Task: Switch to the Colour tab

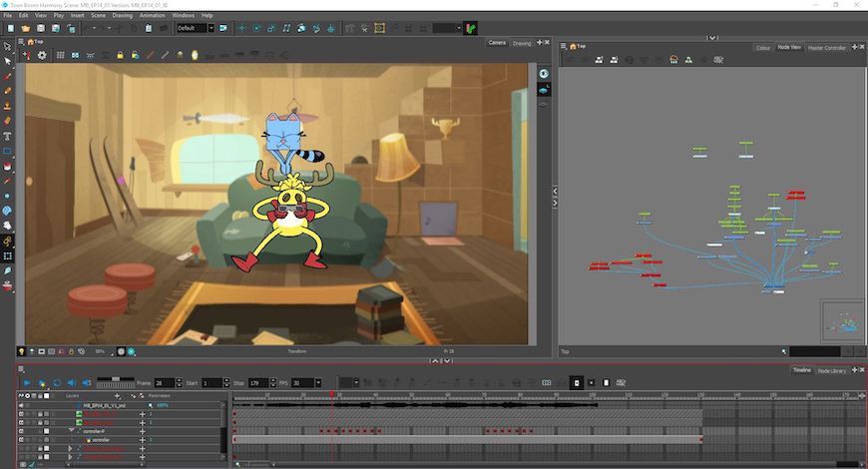Action: (x=763, y=48)
